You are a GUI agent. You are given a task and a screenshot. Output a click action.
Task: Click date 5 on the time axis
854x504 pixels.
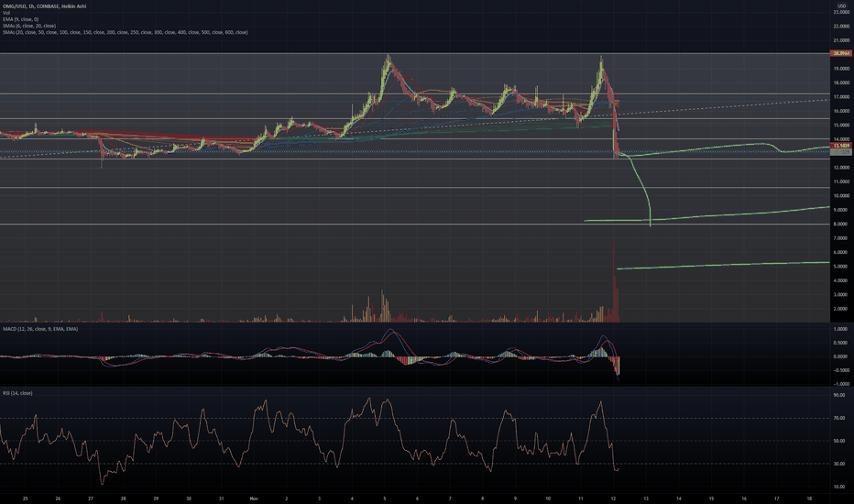[x=385, y=499]
